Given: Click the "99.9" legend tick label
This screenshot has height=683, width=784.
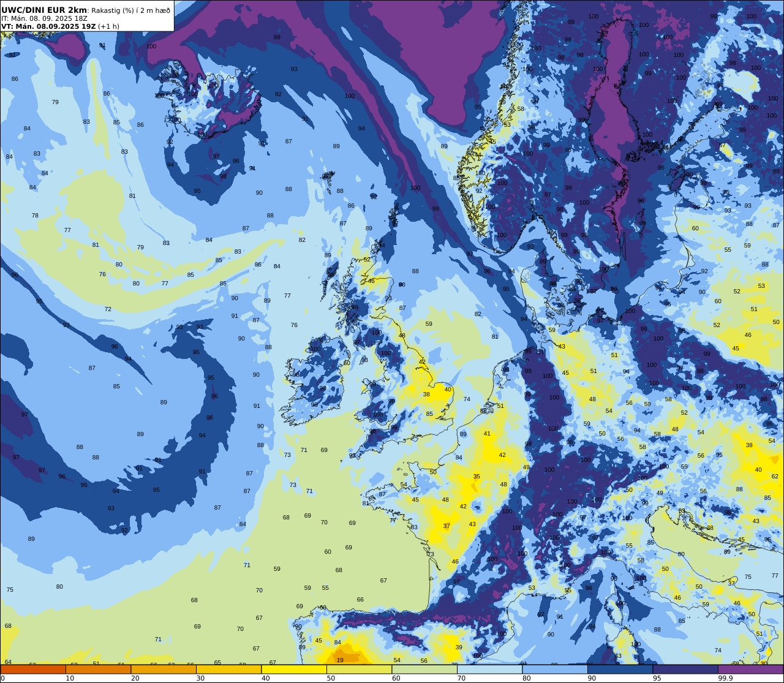Looking at the screenshot, I should (726, 678).
